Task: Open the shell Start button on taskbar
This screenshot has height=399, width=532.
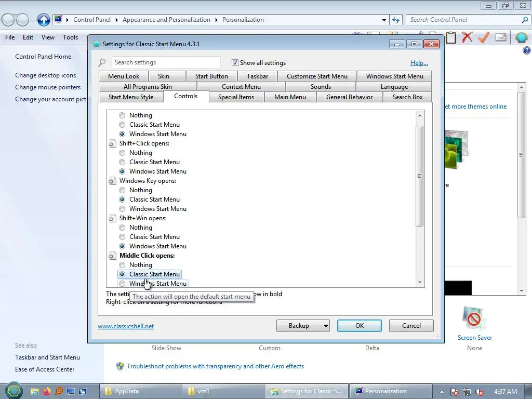Action: 14,391
